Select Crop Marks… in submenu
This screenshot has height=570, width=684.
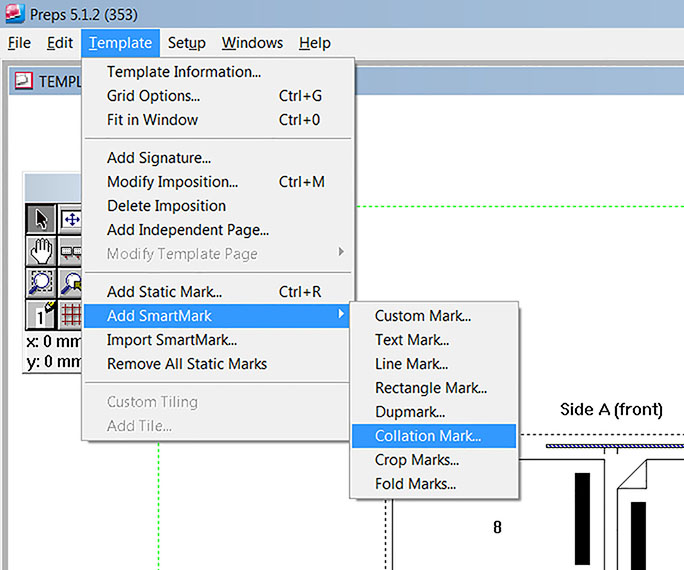tap(434, 459)
